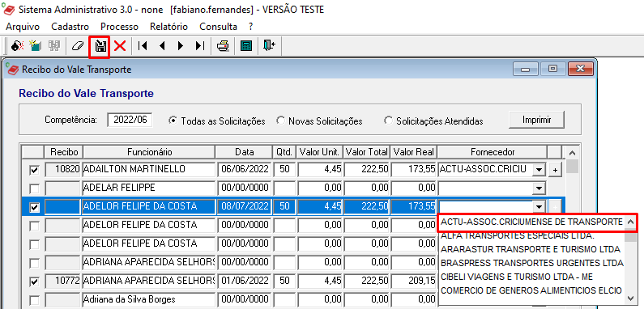Viewport: 644px width, 309px height.
Task: Save using the floppy disk icon
Action: click(x=100, y=46)
